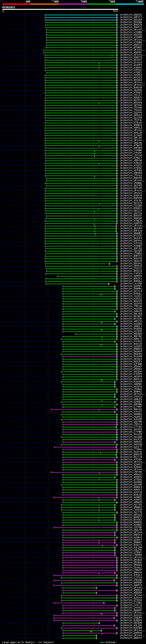146x644 pixels.
Task: Click the UniRef100_A6SQC9 label
Action: coord(131,359)
